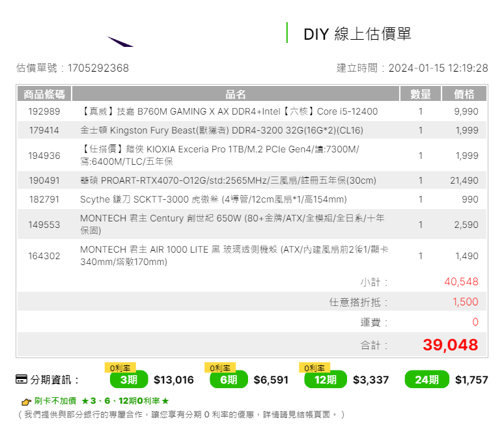Click the 任意搭折抵 label
This screenshot has width=504, height=435.
358,302
